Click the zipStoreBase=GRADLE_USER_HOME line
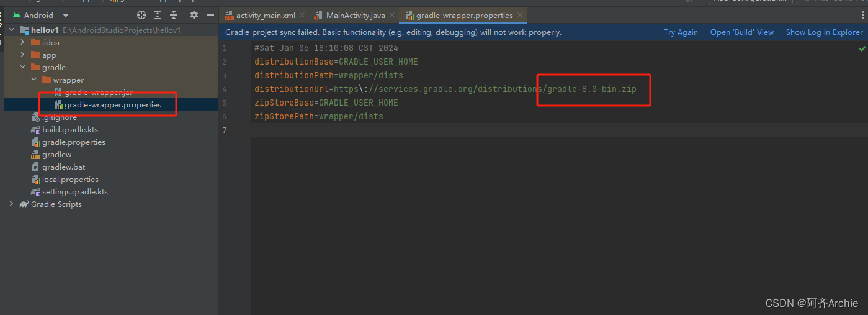 (326, 103)
